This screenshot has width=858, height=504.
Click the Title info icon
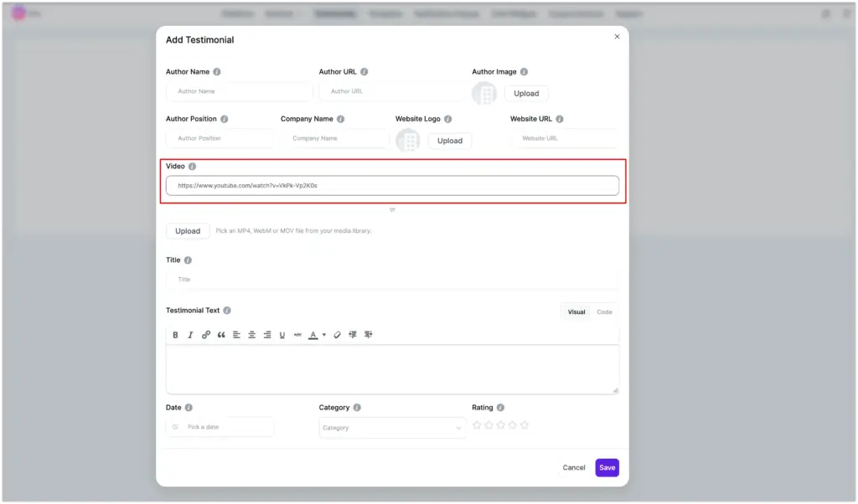tap(188, 260)
